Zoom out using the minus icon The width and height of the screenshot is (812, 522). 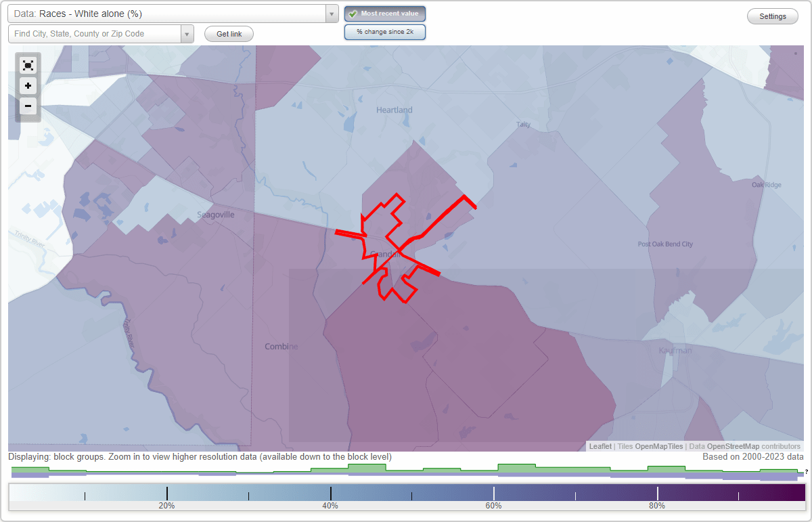(x=28, y=106)
